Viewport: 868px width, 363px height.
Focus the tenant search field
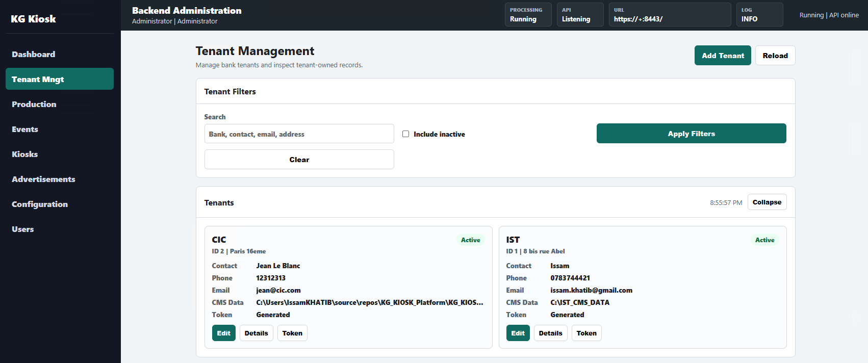pos(299,134)
